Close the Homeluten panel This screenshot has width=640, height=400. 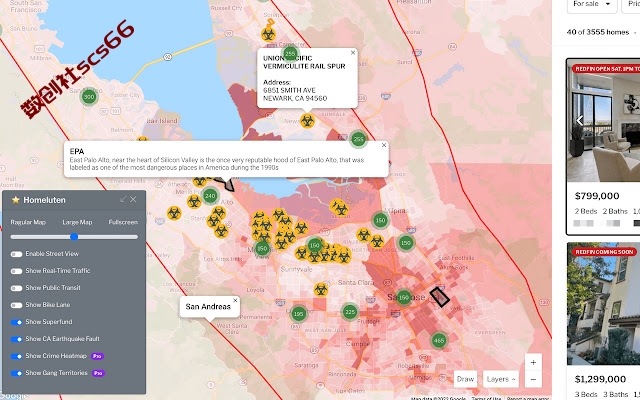pos(133,199)
